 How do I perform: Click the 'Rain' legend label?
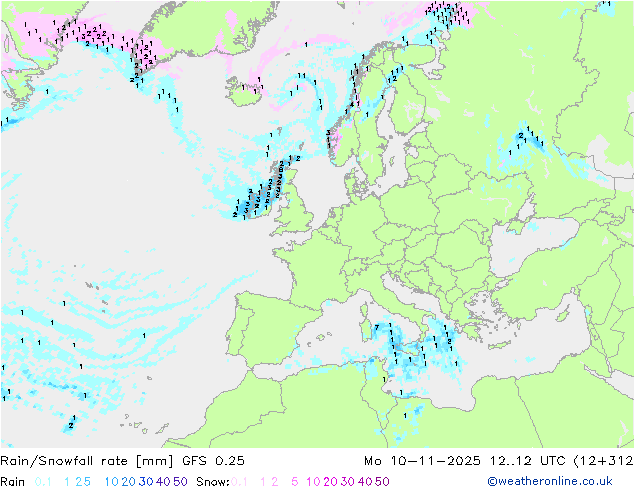click(13, 482)
